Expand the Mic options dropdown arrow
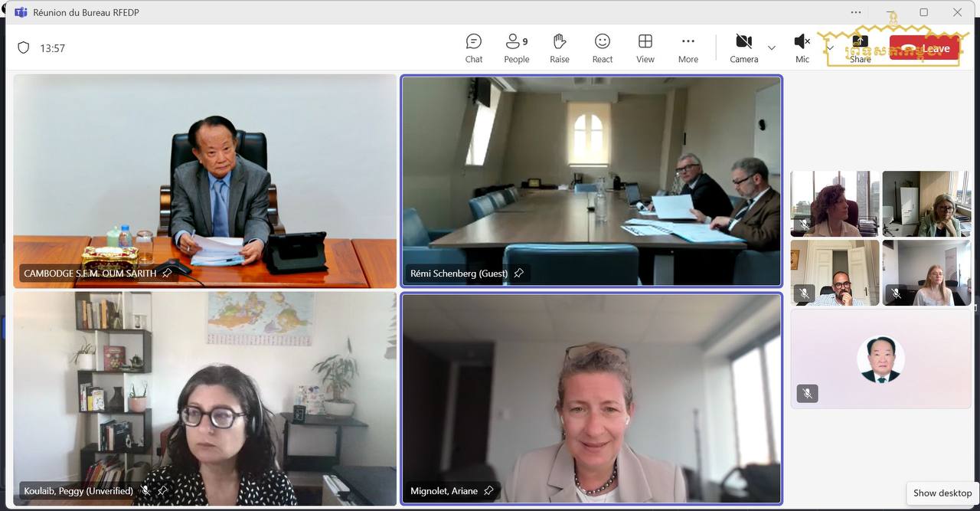The width and height of the screenshot is (980, 511). coord(830,47)
